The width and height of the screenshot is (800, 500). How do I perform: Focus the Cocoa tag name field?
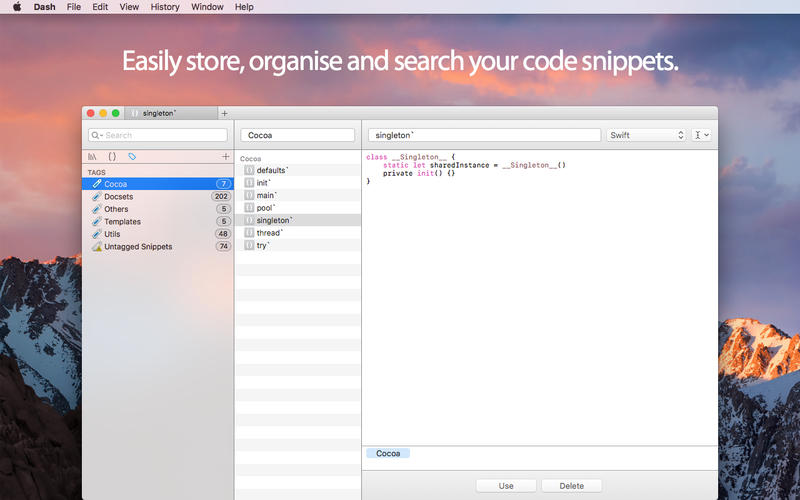point(297,135)
